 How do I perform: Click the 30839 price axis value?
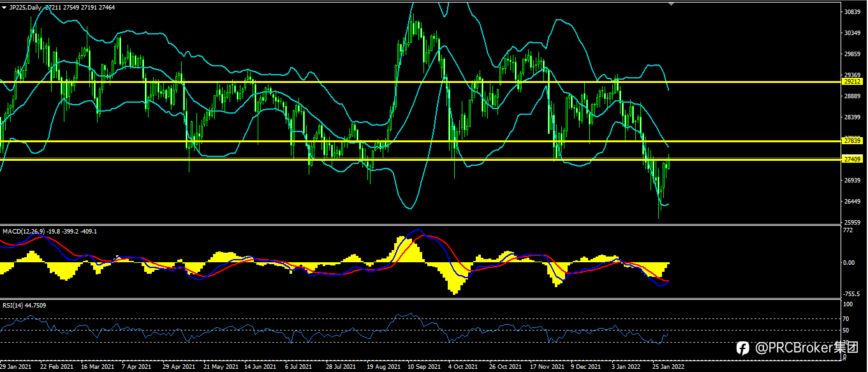[x=853, y=11]
